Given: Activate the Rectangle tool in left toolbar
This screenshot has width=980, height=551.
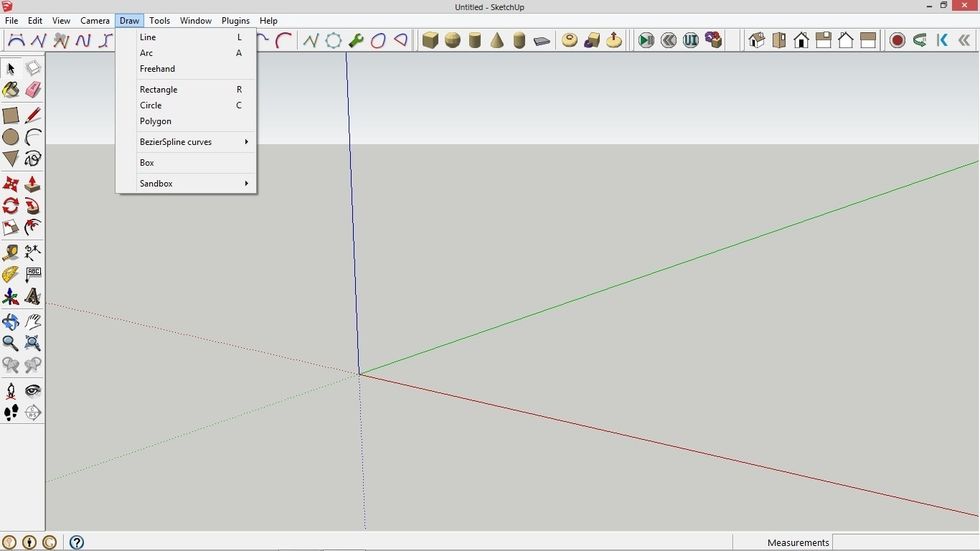Looking at the screenshot, I should tap(11, 116).
